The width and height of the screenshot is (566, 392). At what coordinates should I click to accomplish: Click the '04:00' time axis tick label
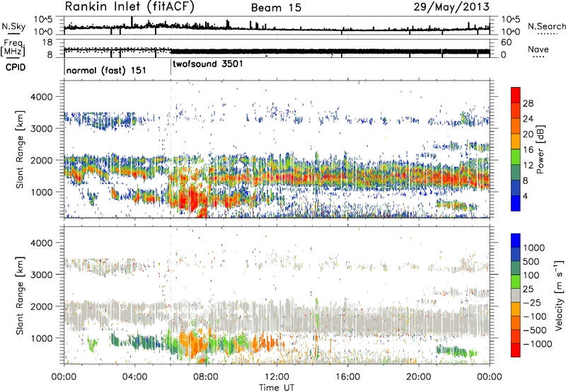(x=134, y=377)
